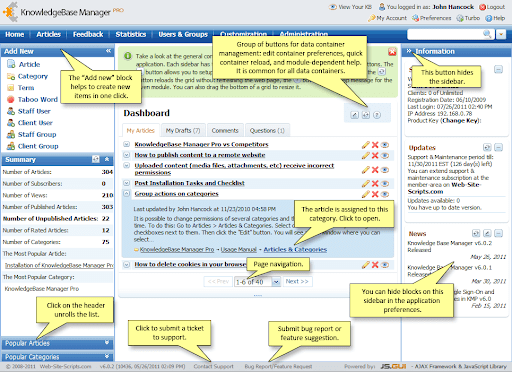
Task: Preview 'Group actions on categories' article
Action: click(x=385, y=194)
